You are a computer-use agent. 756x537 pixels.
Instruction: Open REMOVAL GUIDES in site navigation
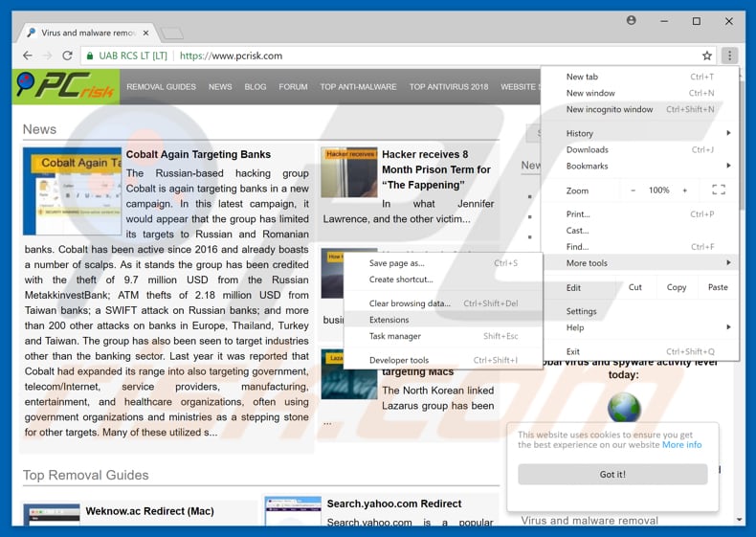[161, 87]
